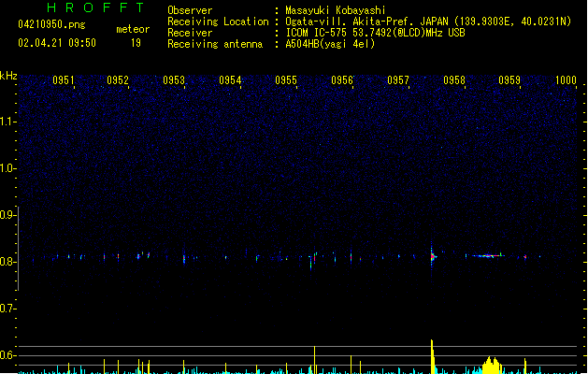Click the ICOM IC-575 receiver text

pyautogui.click(x=375, y=33)
